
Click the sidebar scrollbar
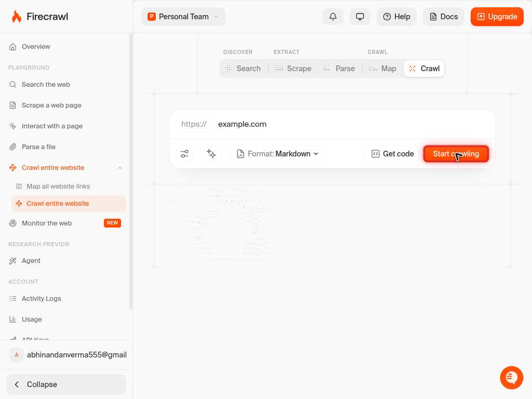pos(130,171)
